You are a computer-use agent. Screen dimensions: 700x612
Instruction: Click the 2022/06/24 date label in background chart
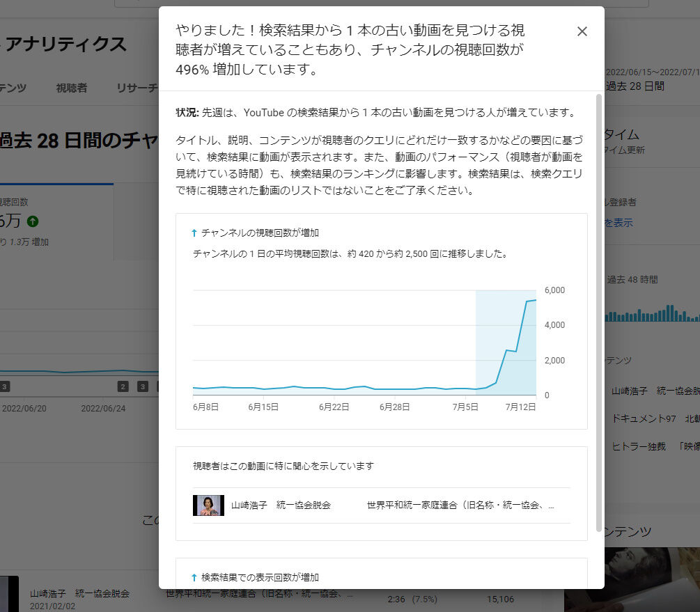coord(103,409)
